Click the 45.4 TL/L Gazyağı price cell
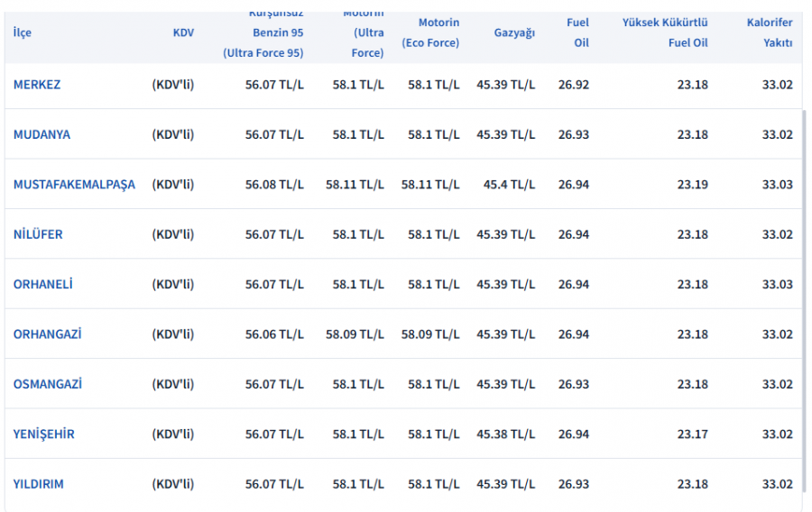 click(509, 185)
